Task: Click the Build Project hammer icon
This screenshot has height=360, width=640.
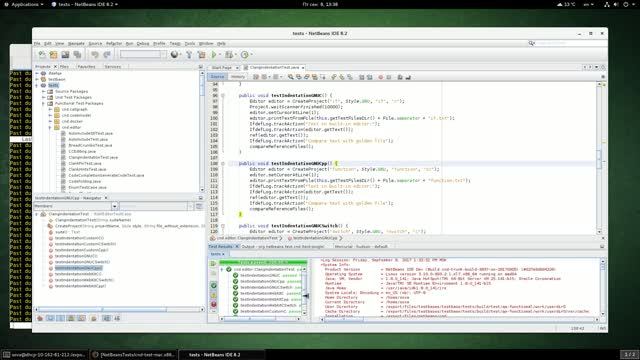Action: (x=189, y=54)
